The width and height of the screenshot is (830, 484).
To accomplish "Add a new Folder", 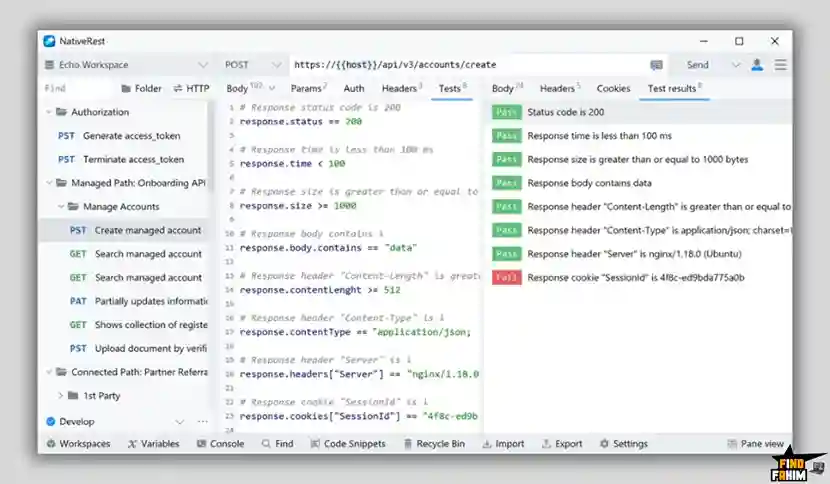I will (141, 88).
